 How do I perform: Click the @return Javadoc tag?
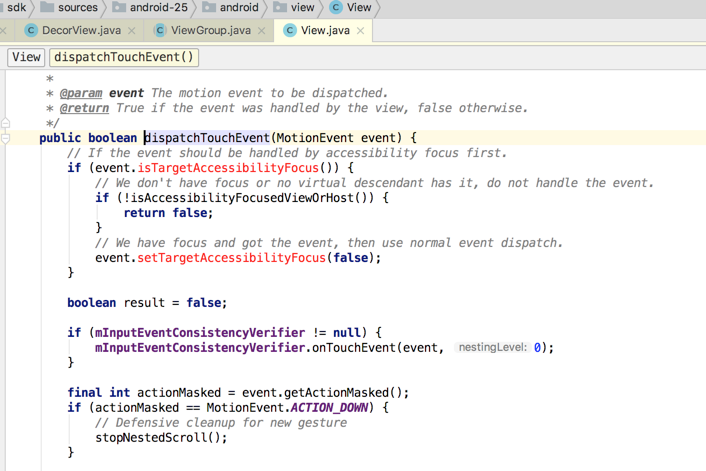[x=84, y=108]
